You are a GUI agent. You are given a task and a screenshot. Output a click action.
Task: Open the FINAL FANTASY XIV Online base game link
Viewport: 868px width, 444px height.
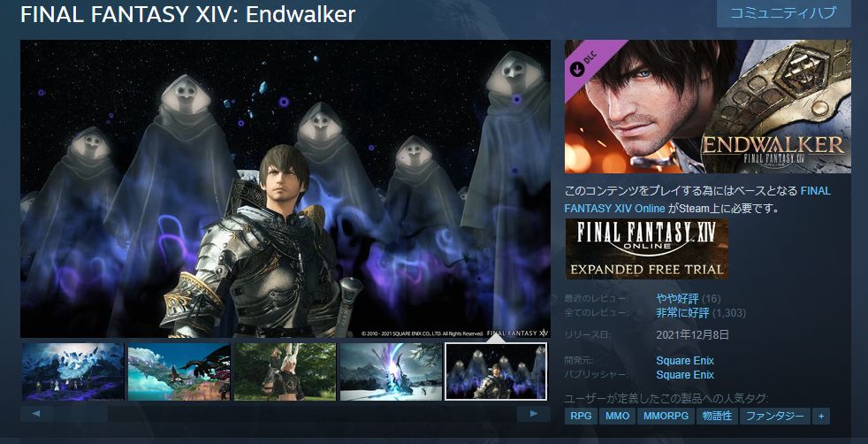point(697,199)
